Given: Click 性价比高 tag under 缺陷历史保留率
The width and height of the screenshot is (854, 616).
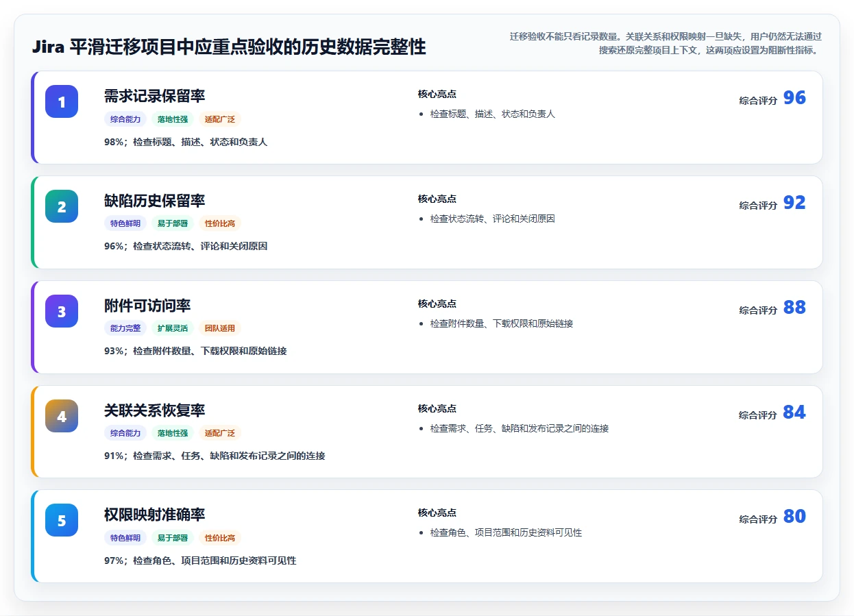Looking at the screenshot, I should 220,223.
